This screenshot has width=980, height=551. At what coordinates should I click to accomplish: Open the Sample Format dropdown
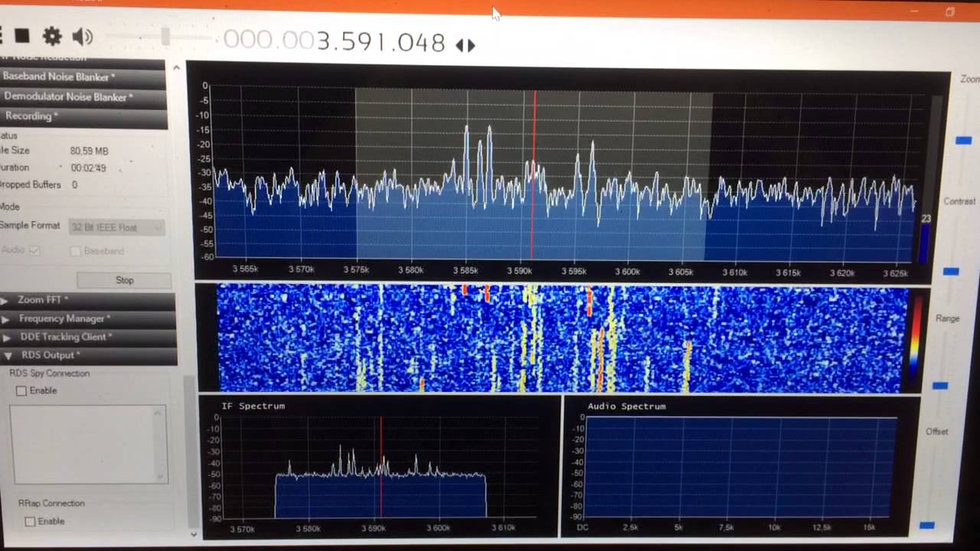(x=116, y=227)
